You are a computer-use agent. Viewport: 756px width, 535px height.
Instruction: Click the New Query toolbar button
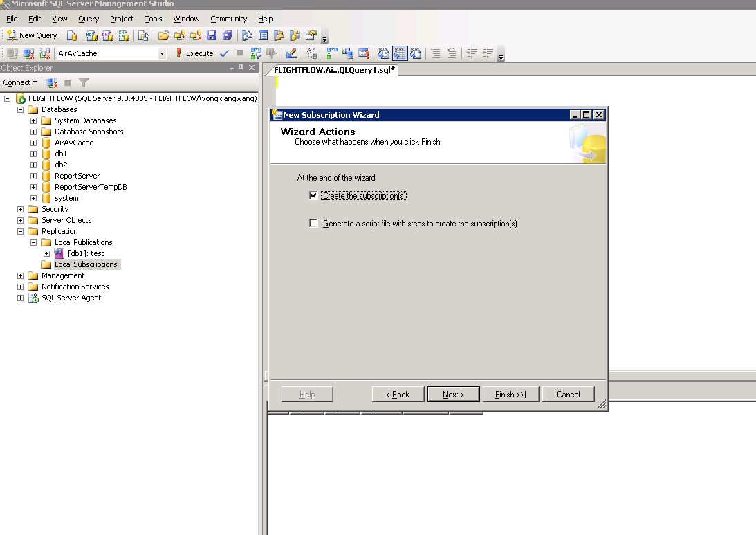32,35
